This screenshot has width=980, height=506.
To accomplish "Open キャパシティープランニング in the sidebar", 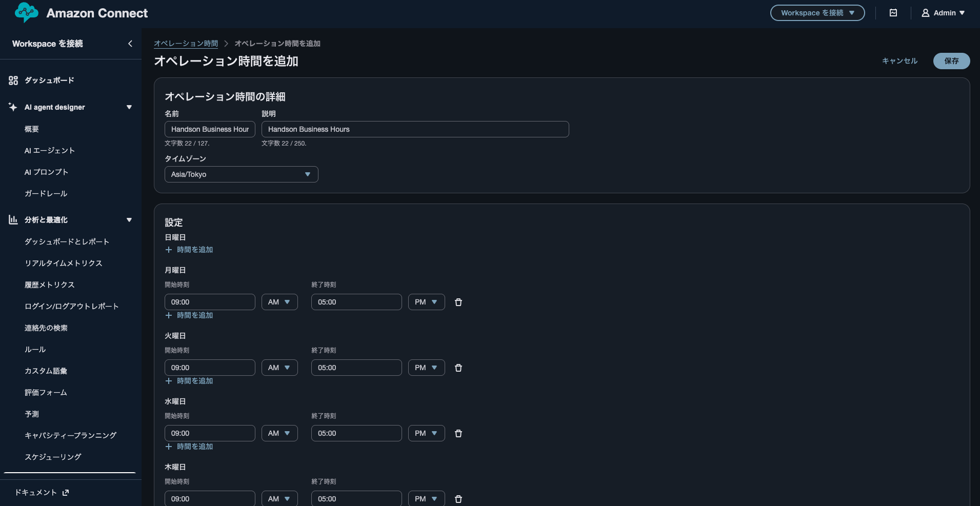I will tap(71, 436).
